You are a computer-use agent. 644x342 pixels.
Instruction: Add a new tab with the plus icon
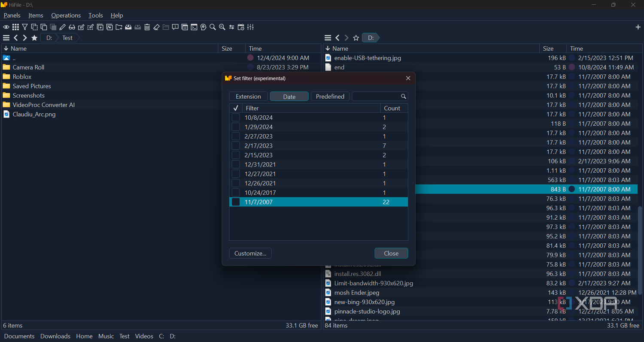pyautogui.click(x=638, y=27)
